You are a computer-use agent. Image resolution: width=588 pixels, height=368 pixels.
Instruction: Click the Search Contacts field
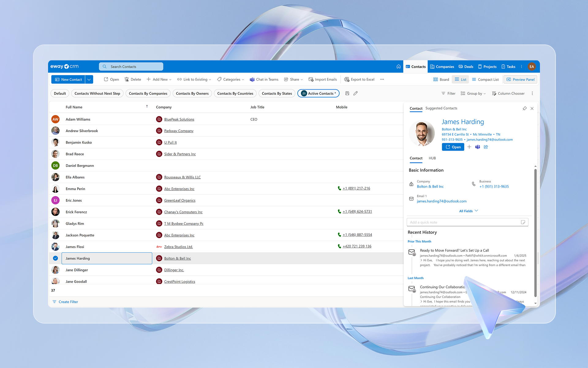(131, 67)
